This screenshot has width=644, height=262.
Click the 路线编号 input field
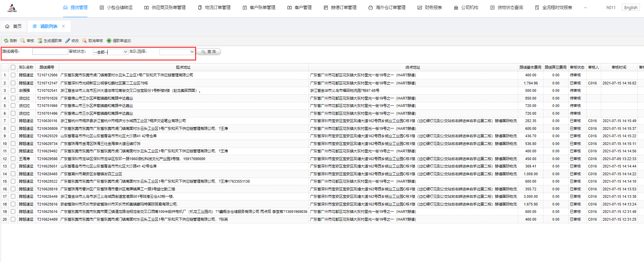coord(50,51)
